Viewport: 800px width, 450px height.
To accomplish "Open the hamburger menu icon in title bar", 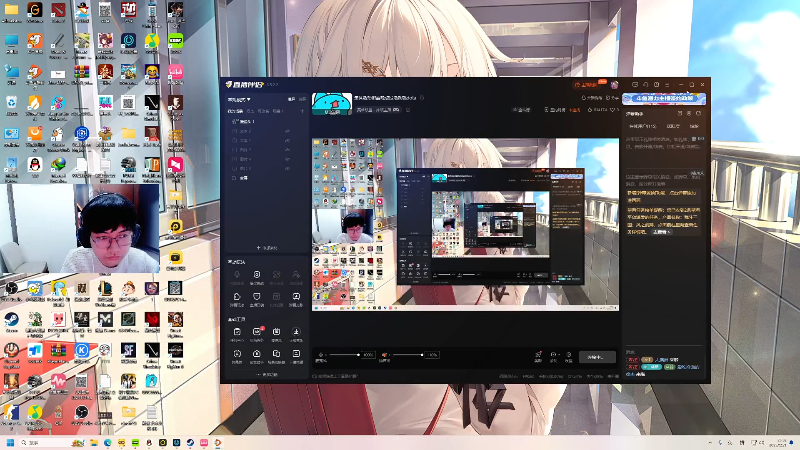I will click(x=667, y=85).
